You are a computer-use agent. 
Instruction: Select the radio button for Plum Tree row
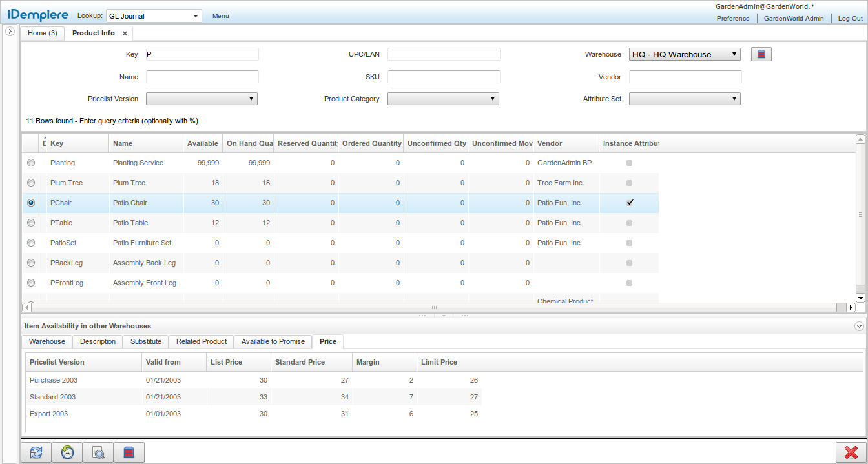[x=30, y=183]
